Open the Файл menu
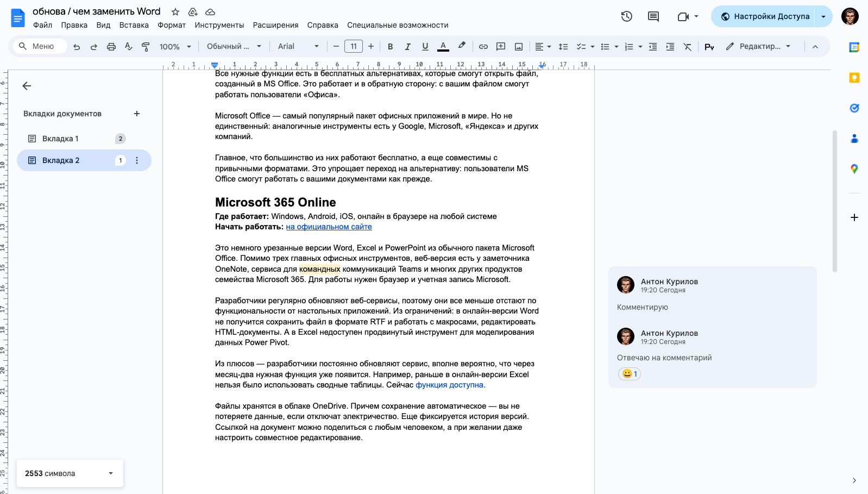The image size is (868, 494). coord(42,25)
